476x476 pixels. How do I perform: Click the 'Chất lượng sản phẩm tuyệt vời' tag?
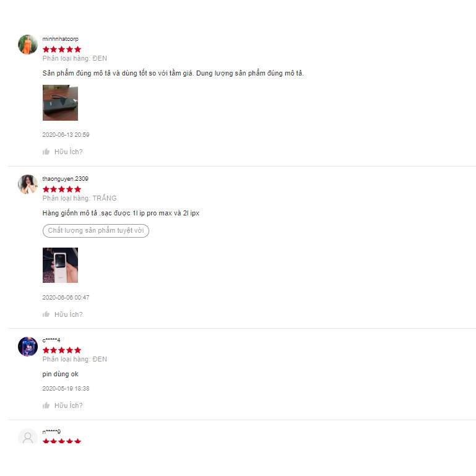pos(95,230)
